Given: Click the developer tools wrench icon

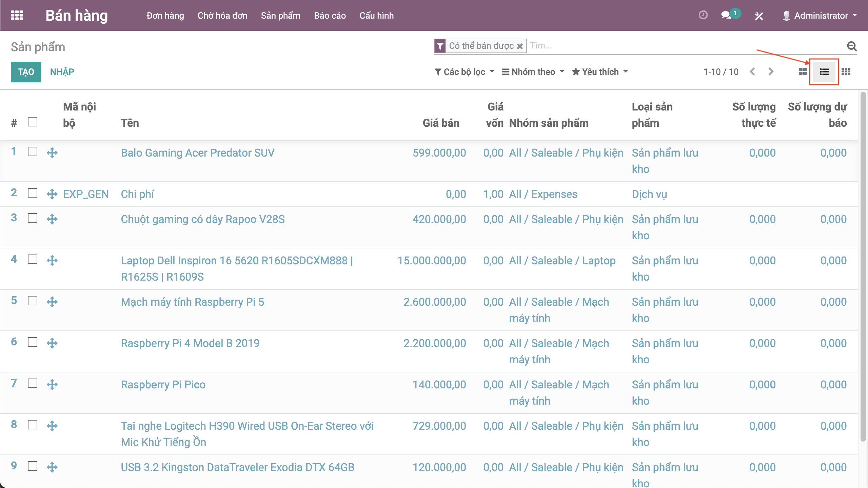Looking at the screenshot, I should pyautogui.click(x=759, y=16).
